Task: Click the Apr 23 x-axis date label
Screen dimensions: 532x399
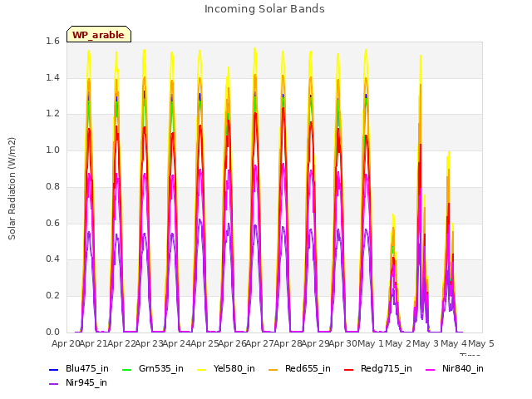Action: 150,344
